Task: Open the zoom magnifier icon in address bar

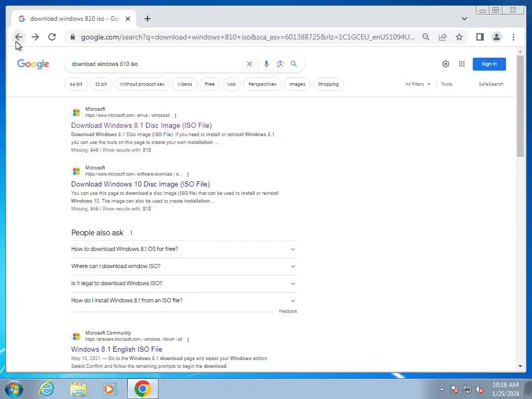Action: point(426,37)
